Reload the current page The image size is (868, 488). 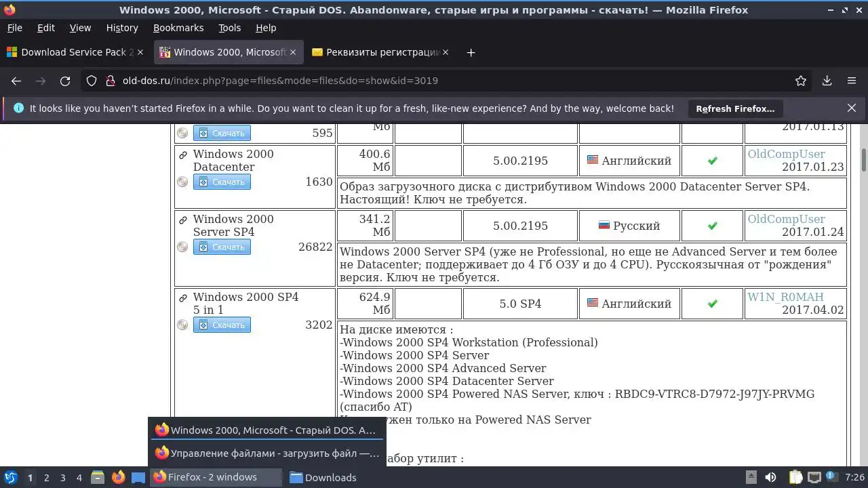(65, 81)
